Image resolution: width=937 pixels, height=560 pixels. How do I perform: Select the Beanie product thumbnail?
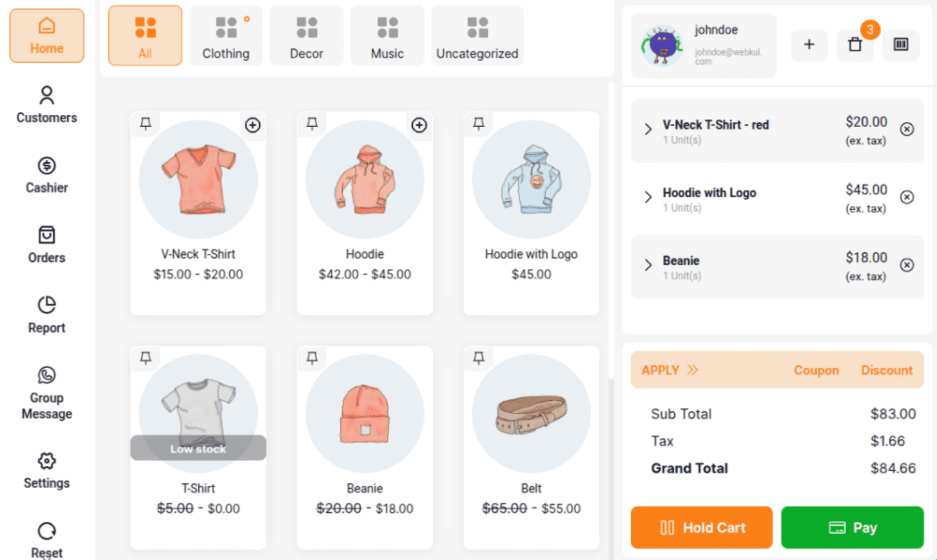click(x=364, y=413)
